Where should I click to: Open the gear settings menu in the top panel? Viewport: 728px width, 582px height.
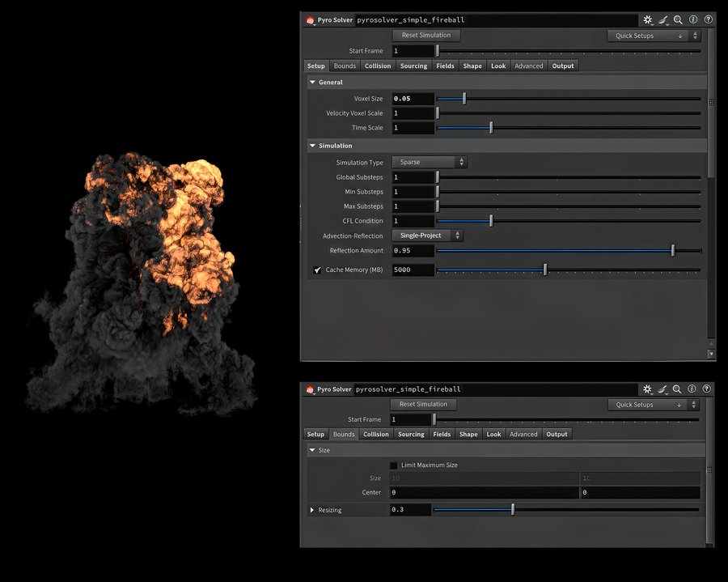click(x=648, y=19)
